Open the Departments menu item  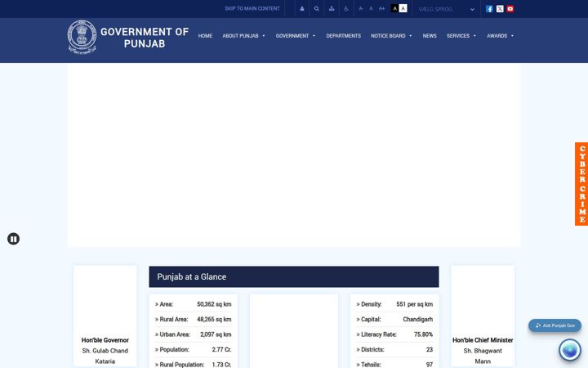(344, 36)
